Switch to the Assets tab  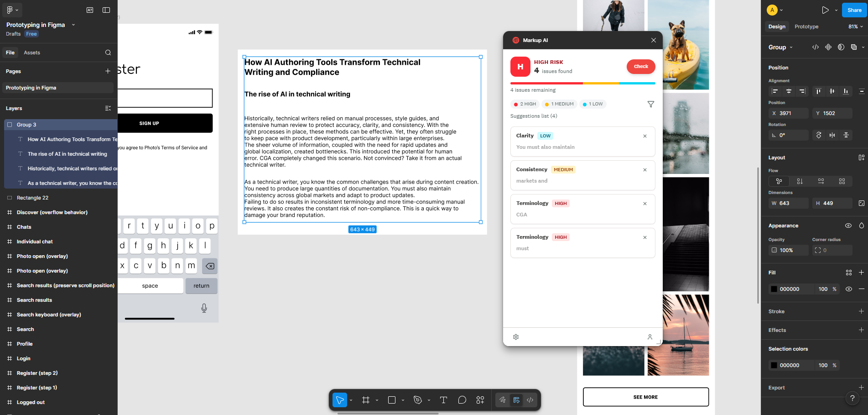point(32,53)
